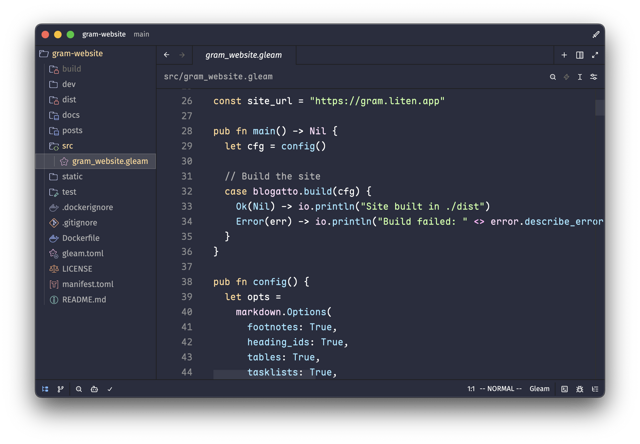Viewport: 640px width, 444px height.
Task: Toggle selections text cursor icon
Action: coord(580,77)
